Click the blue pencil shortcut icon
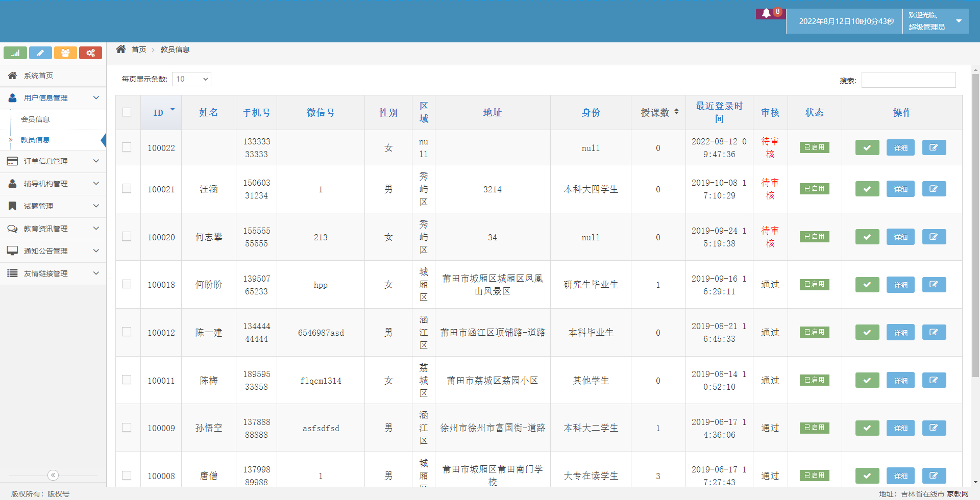The height and width of the screenshot is (500, 980). click(x=40, y=53)
